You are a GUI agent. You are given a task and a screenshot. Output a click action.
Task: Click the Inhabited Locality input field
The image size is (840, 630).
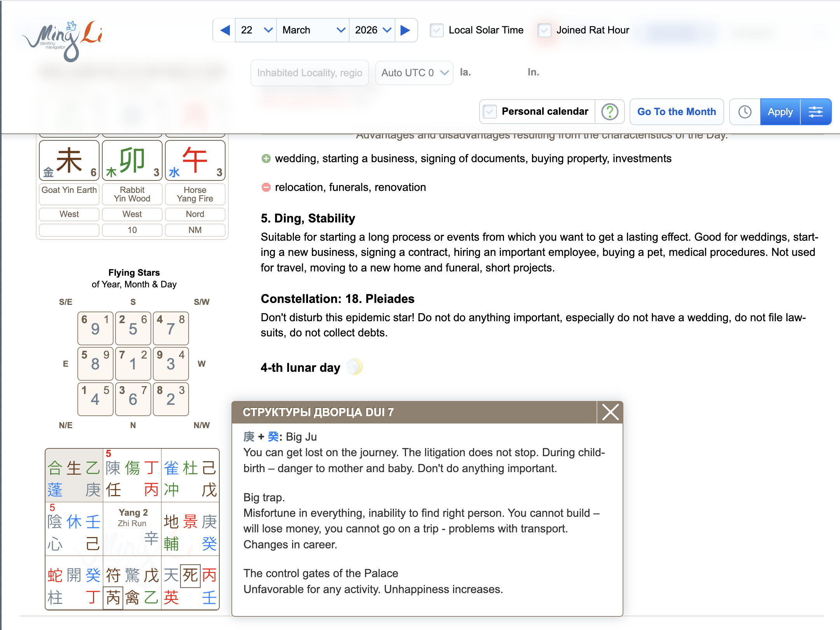click(310, 73)
